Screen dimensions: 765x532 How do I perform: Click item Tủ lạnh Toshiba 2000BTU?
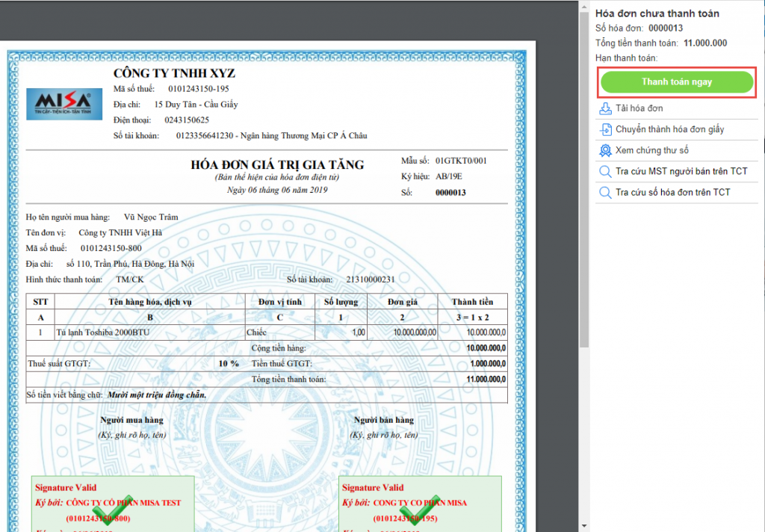103,332
